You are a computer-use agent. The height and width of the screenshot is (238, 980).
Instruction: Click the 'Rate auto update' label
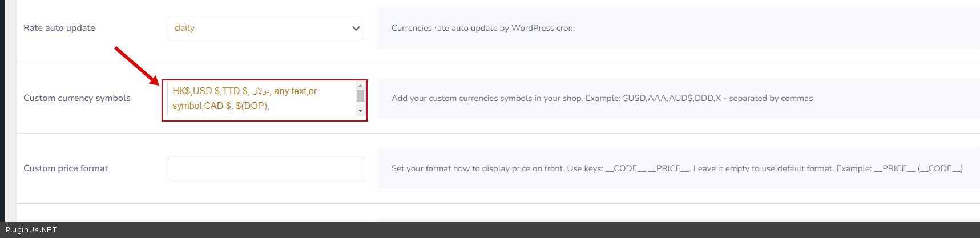tap(59, 28)
